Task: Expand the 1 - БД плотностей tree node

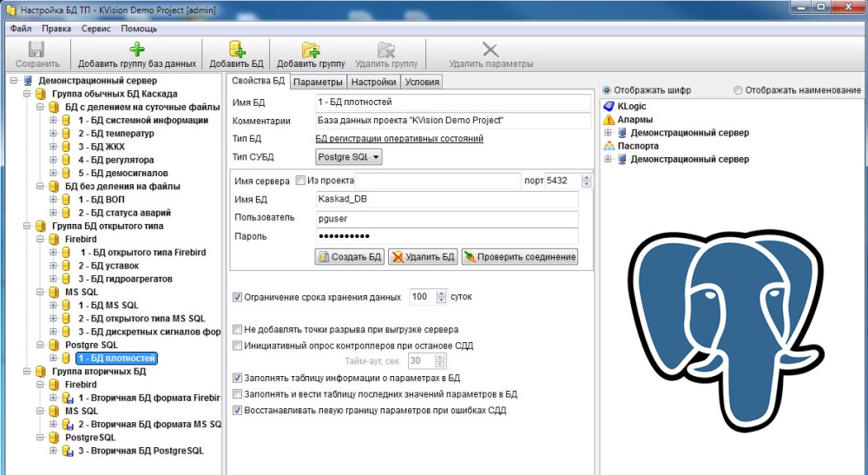Action: pos(53,358)
